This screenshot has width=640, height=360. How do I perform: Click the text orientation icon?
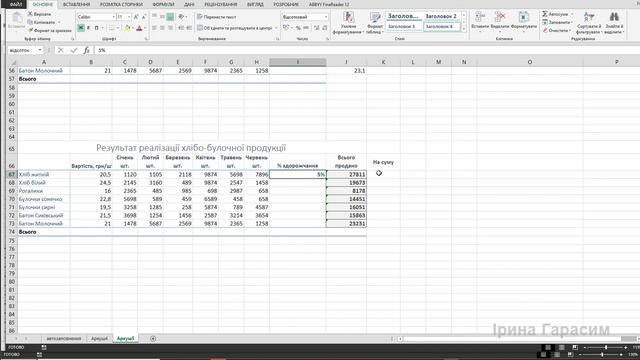[181, 17]
